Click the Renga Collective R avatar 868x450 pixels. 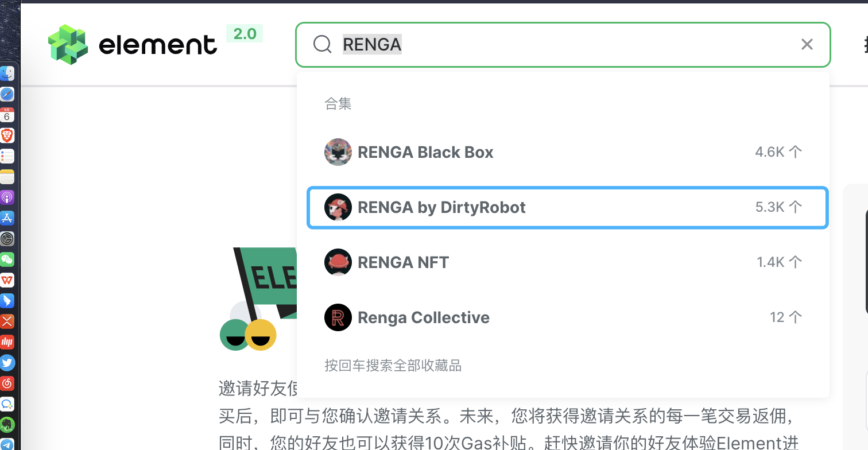pos(338,317)
